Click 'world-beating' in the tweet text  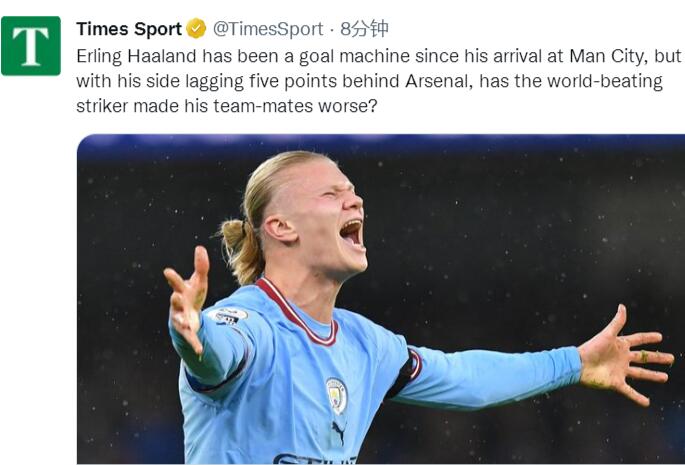click(x=605, y=81)
